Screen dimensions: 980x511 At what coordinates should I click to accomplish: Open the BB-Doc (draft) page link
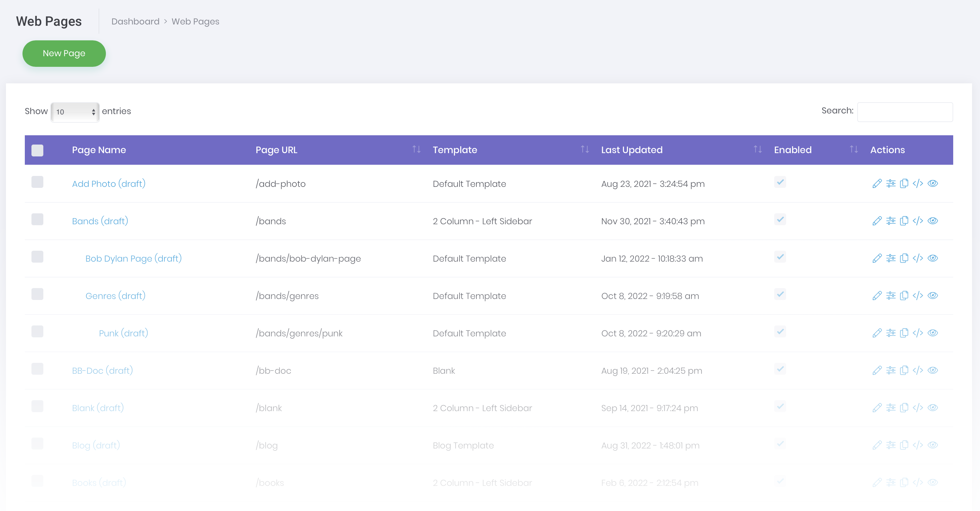102,370
